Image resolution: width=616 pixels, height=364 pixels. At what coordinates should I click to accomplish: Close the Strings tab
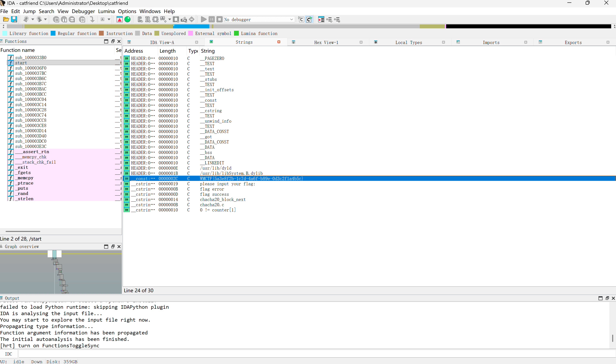click(x=279, y=42)
